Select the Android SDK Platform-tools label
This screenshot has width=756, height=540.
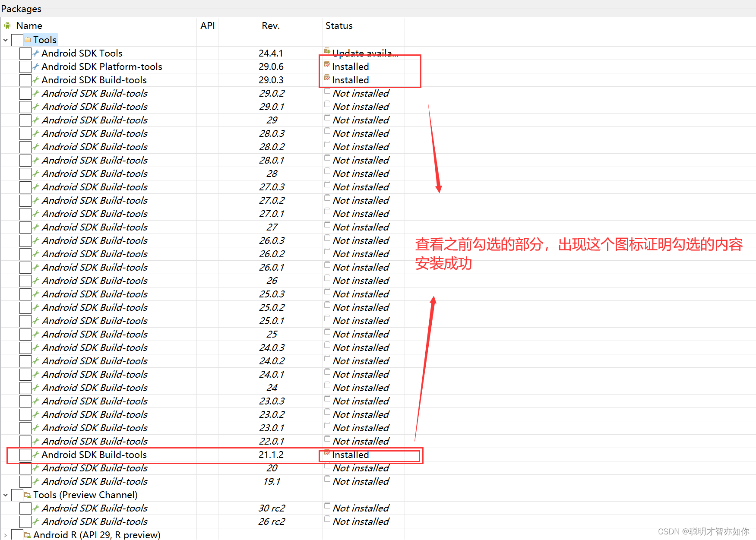point(102,66)
